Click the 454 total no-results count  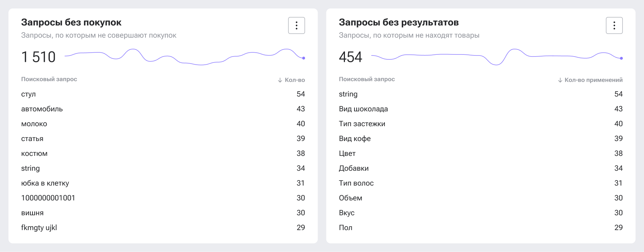351,57
